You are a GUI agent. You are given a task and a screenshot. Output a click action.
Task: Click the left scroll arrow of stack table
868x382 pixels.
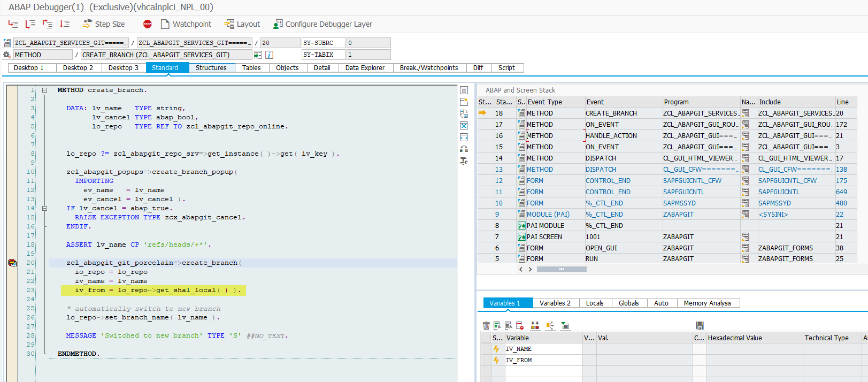(521, 270)
